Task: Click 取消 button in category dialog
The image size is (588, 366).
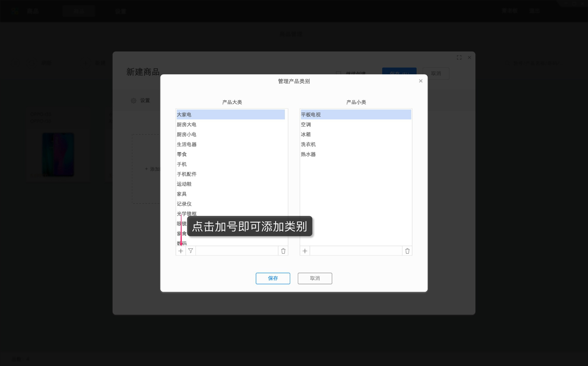Action: point(315,278)
